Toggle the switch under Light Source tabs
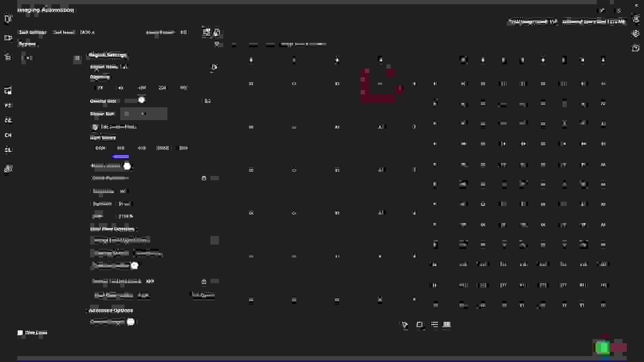644x362 pixels. [127, 166]
